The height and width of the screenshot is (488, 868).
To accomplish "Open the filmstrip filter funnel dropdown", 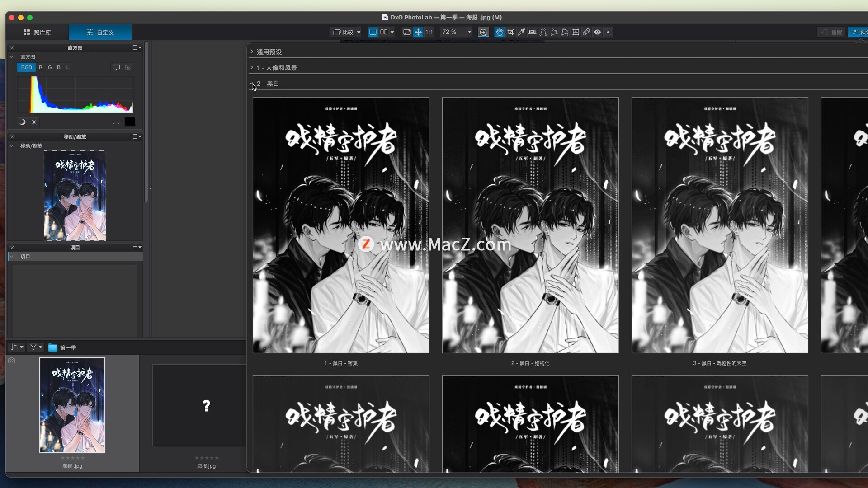I will click(x=36, y=347).
